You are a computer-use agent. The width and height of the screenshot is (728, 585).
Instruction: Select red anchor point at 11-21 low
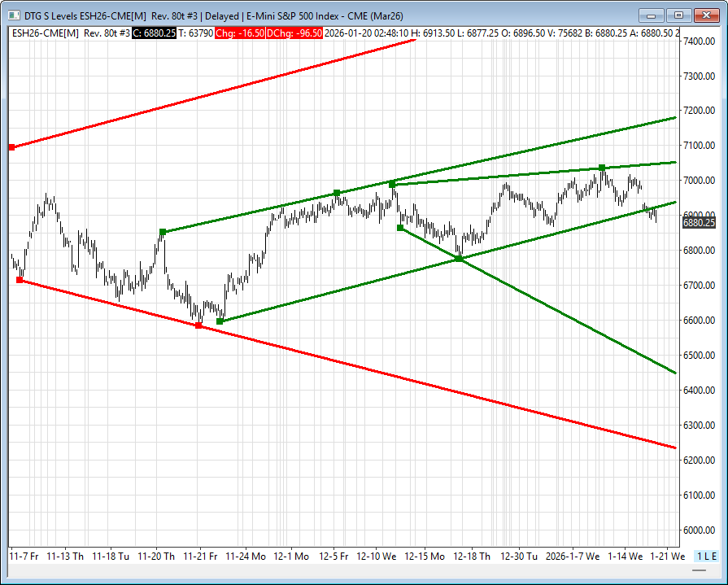pos(198,325)
